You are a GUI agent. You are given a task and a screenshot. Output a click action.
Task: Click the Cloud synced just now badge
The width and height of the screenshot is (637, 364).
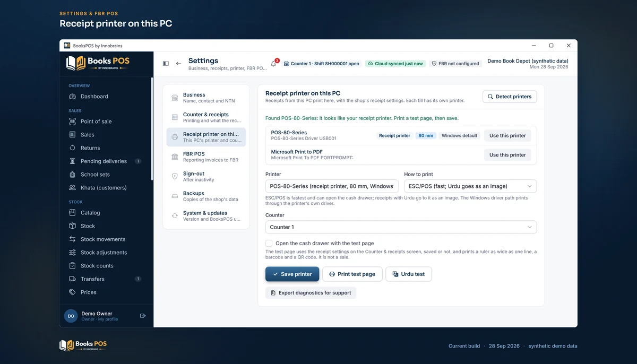pos(395,64)
